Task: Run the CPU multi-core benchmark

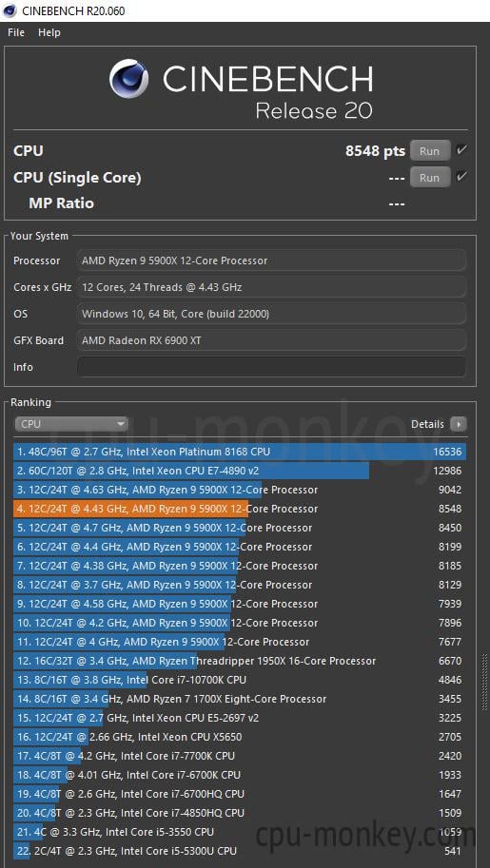Action: [x=429, y=151]
